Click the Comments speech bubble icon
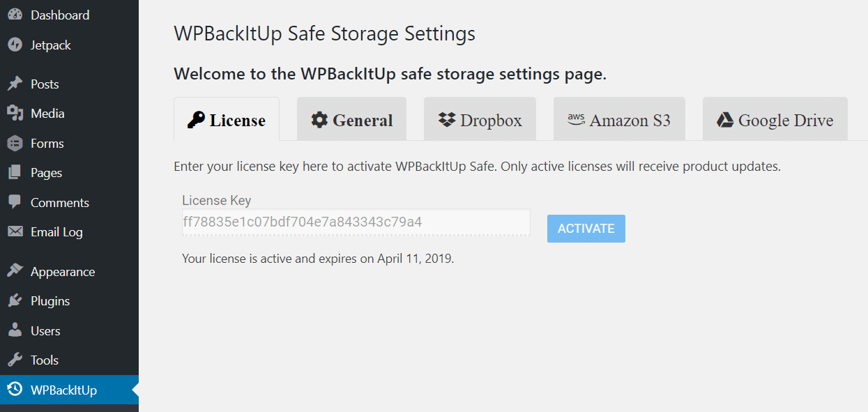Image resolution: width=868 pixels, height=412 pixels. [x=15, y=203]
